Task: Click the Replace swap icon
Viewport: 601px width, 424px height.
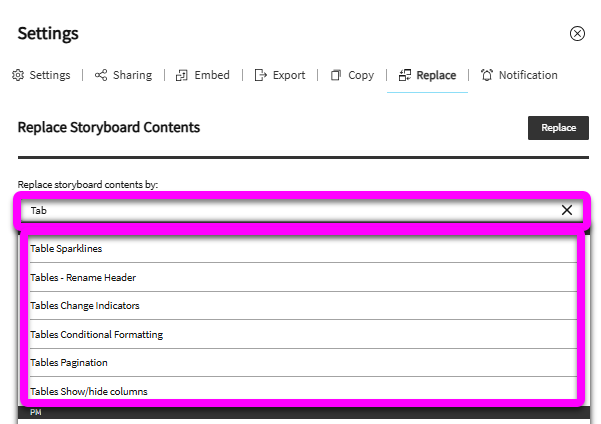Action: coord(405,75)
